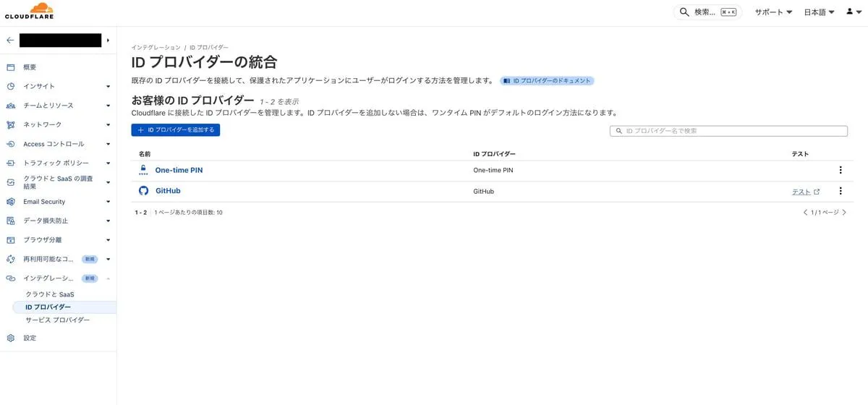Click the One-time PIN lock icon
Viewport: 868px width, 405px height.
tap(143, 170)
